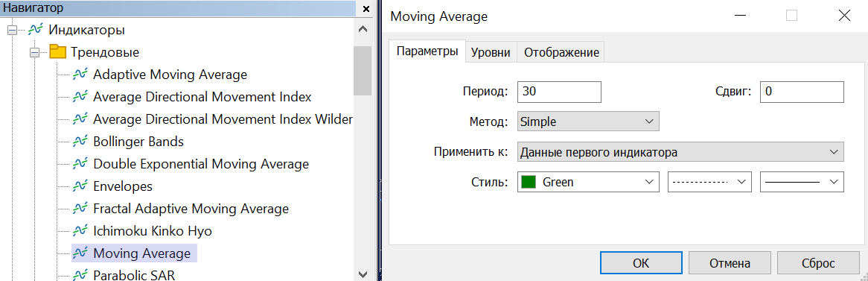This screenshot has height=281, width=868.
Task: Switch to the Уровни tab
Action: (491, 53)
